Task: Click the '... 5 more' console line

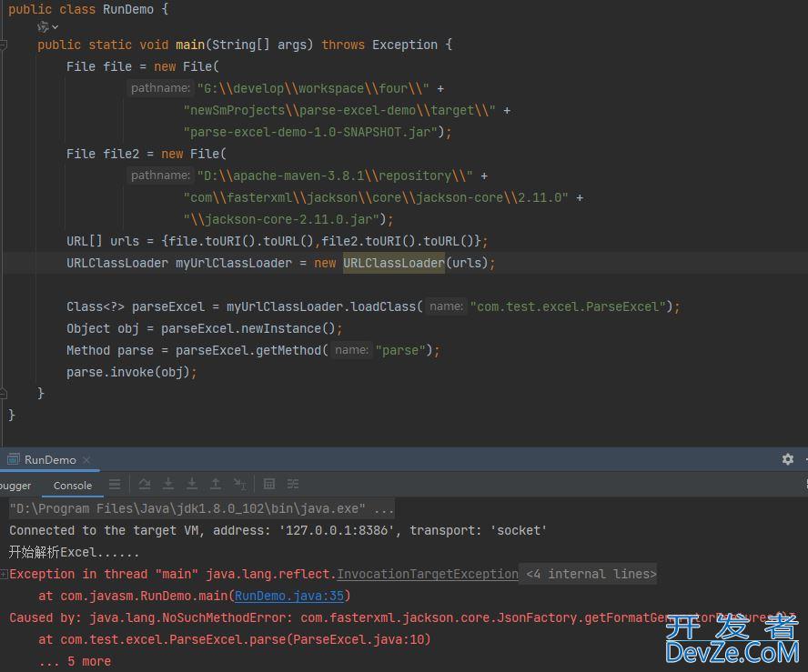Action: click(75, 661)
